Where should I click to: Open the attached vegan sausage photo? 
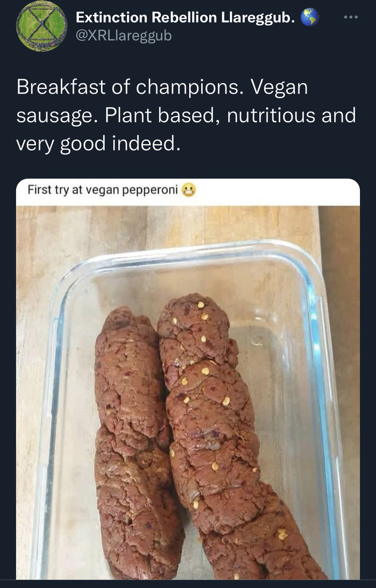point(188,392)
